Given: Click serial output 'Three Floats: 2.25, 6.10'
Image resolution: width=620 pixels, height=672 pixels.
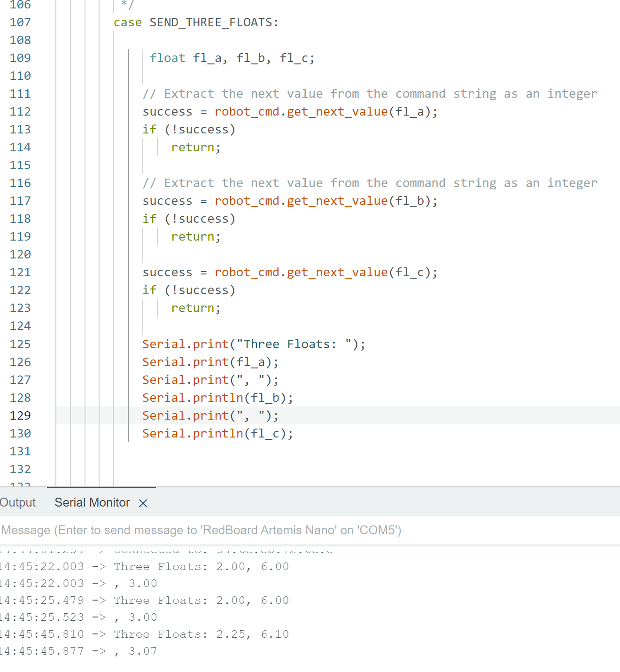Looking at the screenshot, I should (201, 634).
